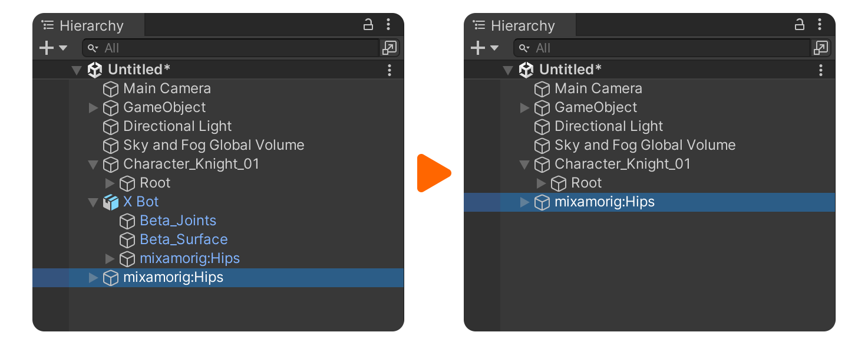Select Character_Knight_01 label in left panel
Viewport: 868px width, 345px height.
pos(191,164)
